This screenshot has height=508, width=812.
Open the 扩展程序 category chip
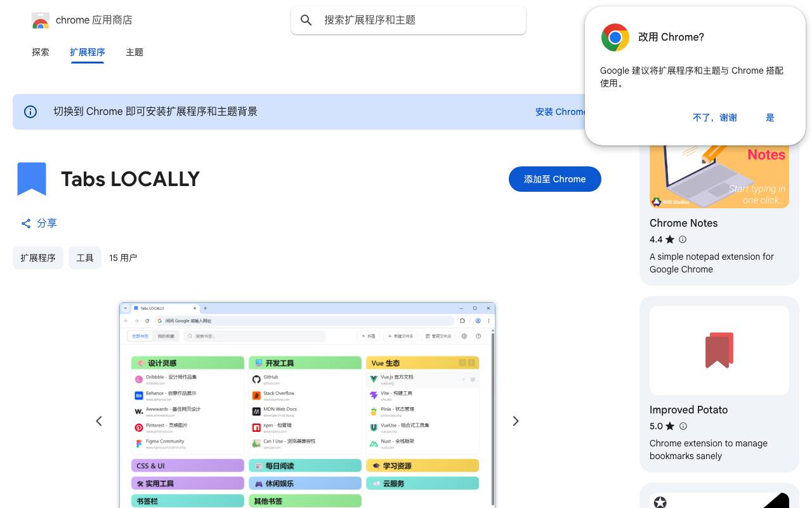coord(38,258)
